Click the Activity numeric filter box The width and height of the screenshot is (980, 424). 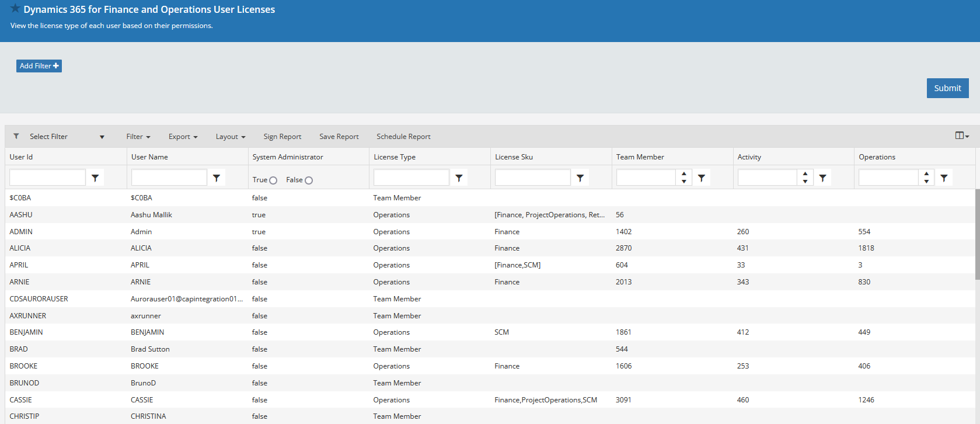[x=768, y=178]
